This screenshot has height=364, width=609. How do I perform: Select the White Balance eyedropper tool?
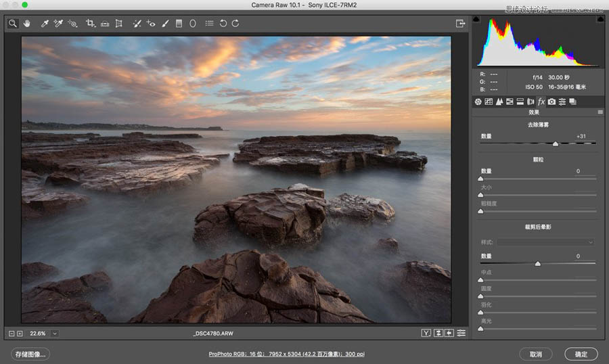(45, 23)
